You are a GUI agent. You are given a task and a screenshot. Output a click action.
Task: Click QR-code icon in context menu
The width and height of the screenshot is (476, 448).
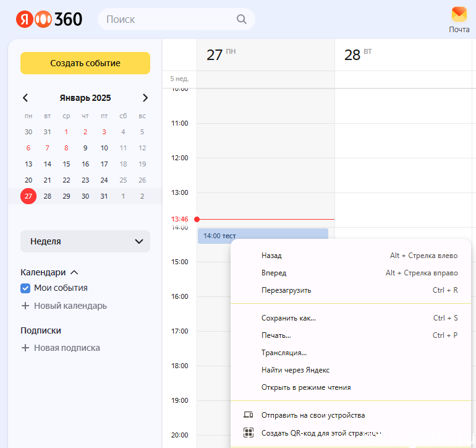[249, 432]
